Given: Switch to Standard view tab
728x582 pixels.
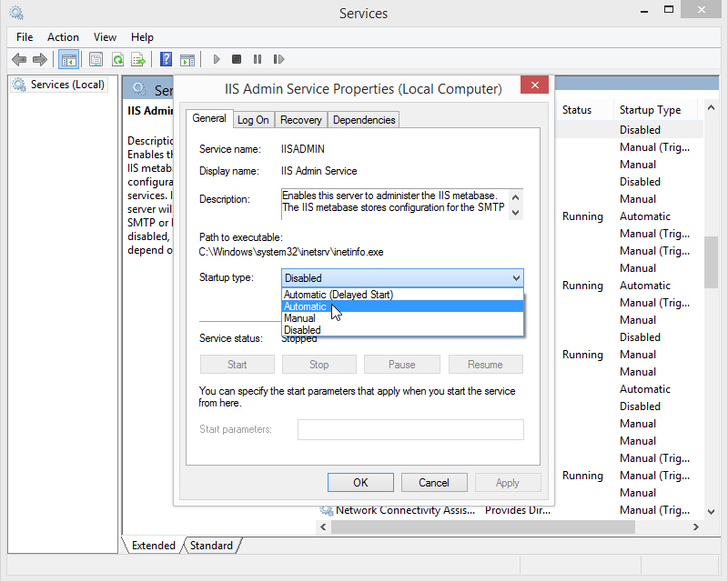Looking at the screenshot, I should click(211, 546).
